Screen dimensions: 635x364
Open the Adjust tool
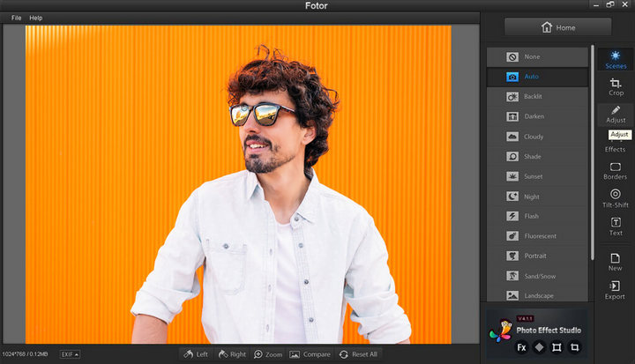[x=616, y=114]
